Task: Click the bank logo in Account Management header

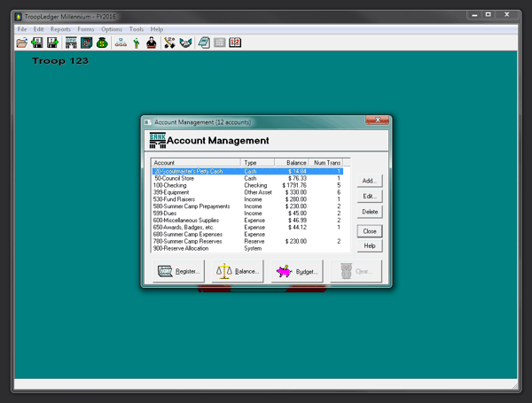Action: 158,140
